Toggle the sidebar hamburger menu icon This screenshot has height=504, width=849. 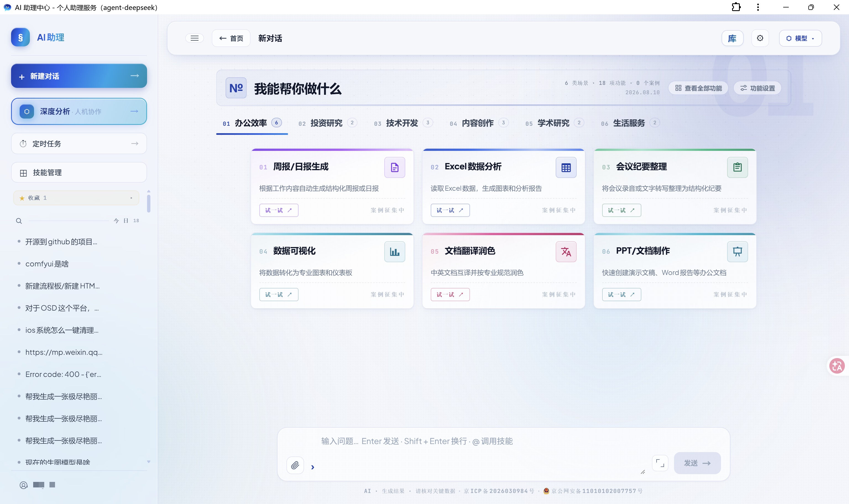194,38
